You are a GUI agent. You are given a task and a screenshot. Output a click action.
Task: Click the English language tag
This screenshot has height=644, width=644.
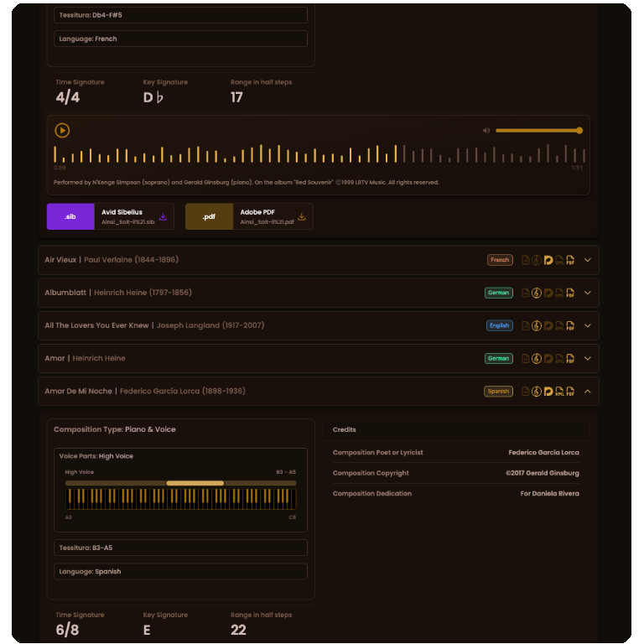tap(500, 325)
